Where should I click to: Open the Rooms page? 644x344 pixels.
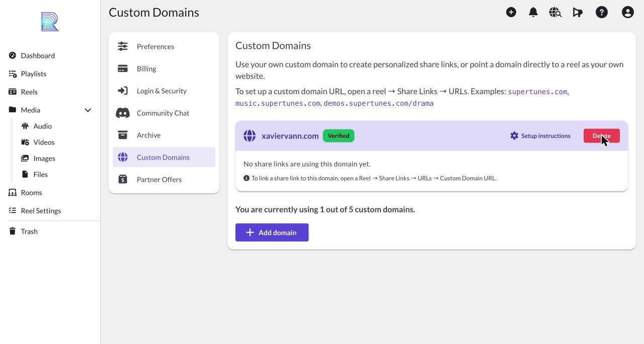click(31, 192)
